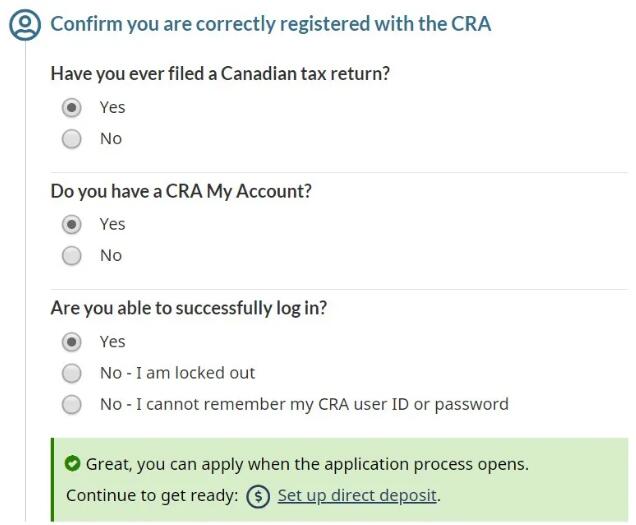Click the 'Do you have a CRA My Account?' question

point(181,190)
